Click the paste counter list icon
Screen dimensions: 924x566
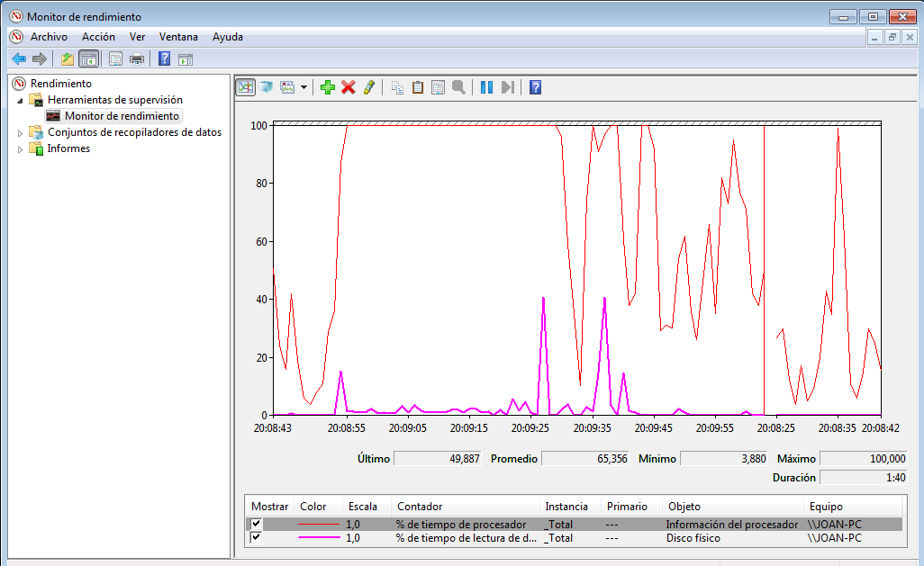418,87
